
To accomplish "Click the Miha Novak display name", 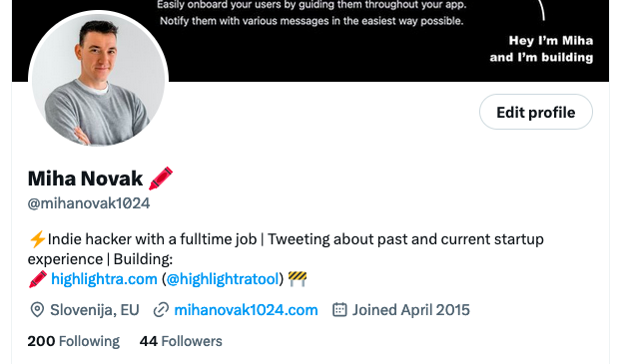I will tap(85, 179).
